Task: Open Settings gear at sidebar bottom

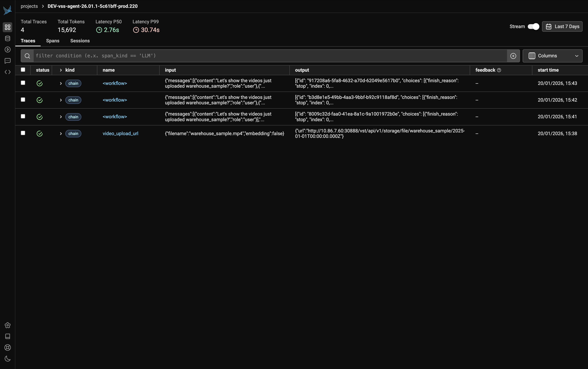Action: [x=7, y=325]
